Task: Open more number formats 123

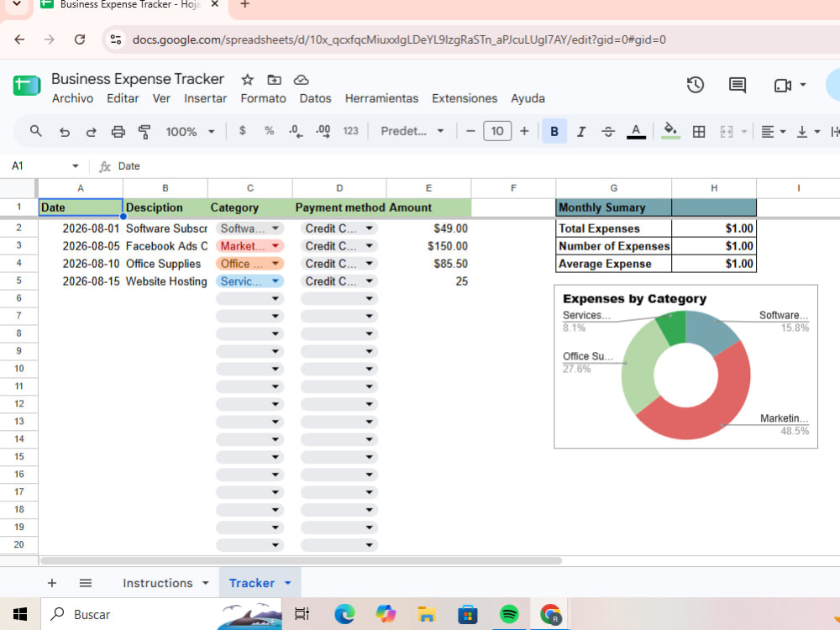Action: click(350, 131)
